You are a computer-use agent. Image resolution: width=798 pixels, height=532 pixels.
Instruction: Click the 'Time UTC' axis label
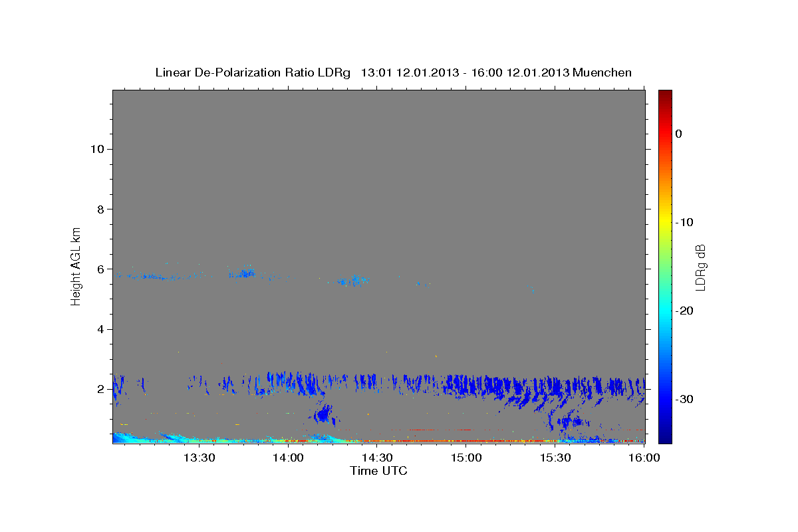[x=378, y=471]
